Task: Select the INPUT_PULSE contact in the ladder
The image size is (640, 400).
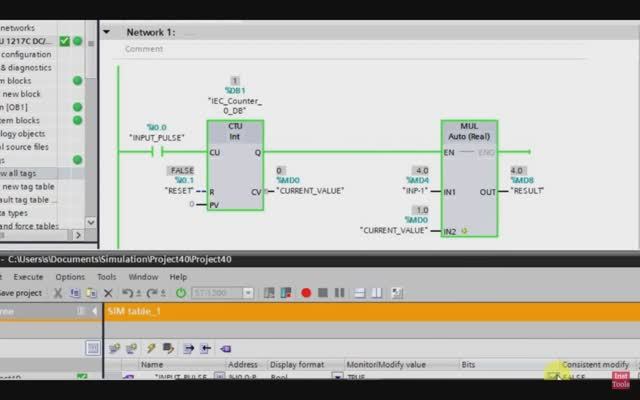Action: [x=157, y=152]
